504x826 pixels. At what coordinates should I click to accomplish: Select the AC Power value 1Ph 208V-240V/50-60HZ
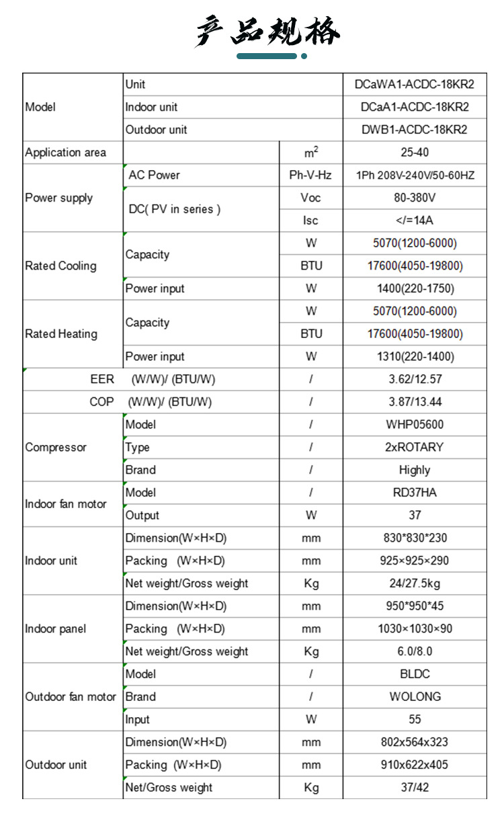point(415,175)
